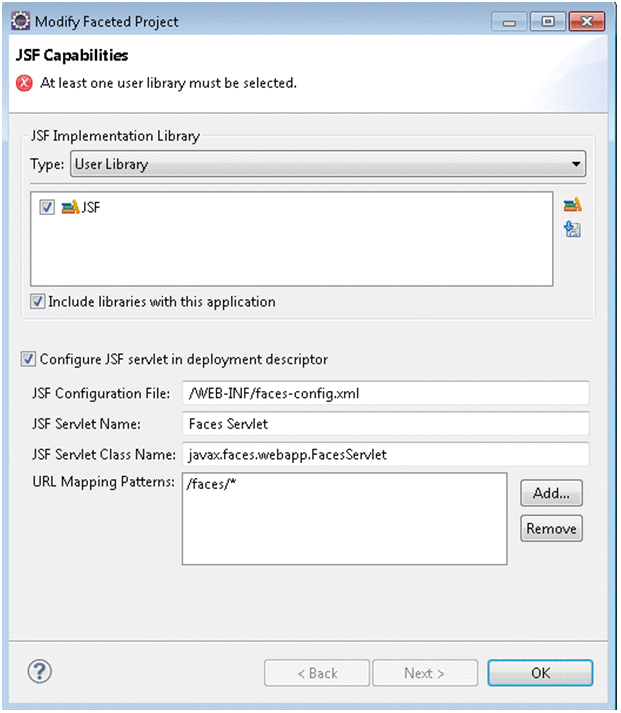Click the JSF Servlet Class Name field
Image resolution: width=621 pixels, height=713 pixels.
pos(385,454)
